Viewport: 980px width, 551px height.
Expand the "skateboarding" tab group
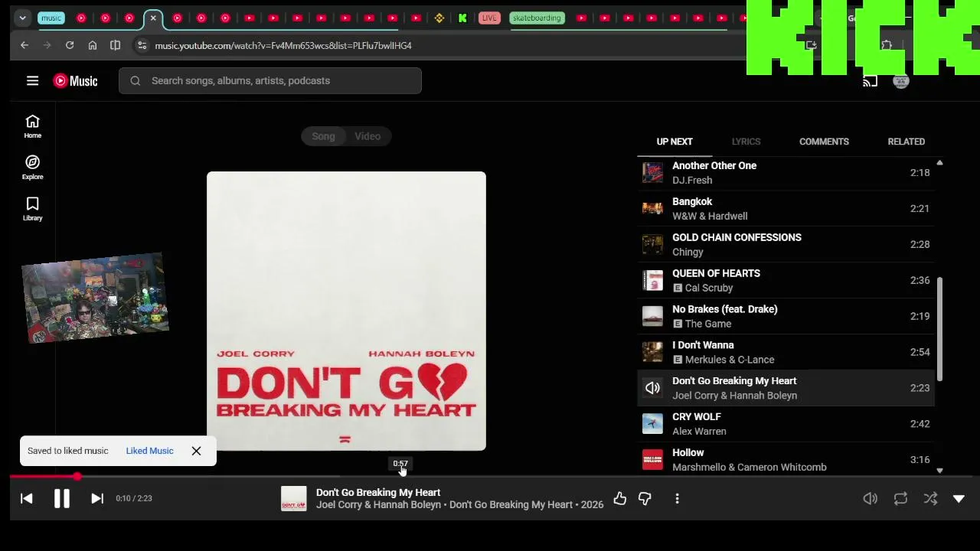click(537, 18)
